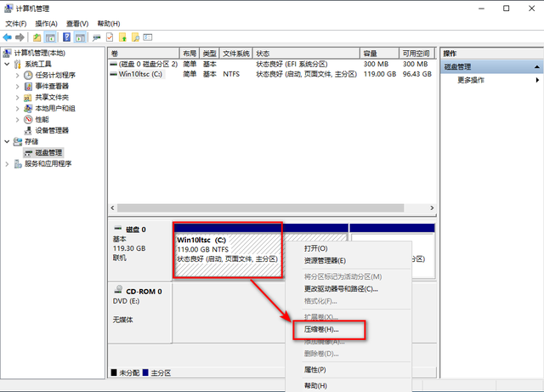
Task: Expand the 本地用户和组 node
Action: [17, 108]
